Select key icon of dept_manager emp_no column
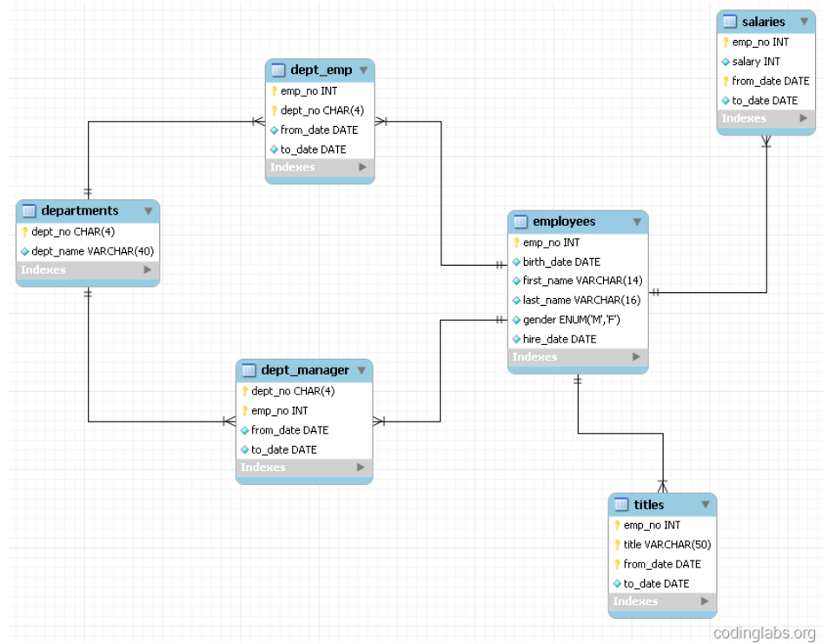The width and height of the screenshot is (829, 644). [245, 411]
